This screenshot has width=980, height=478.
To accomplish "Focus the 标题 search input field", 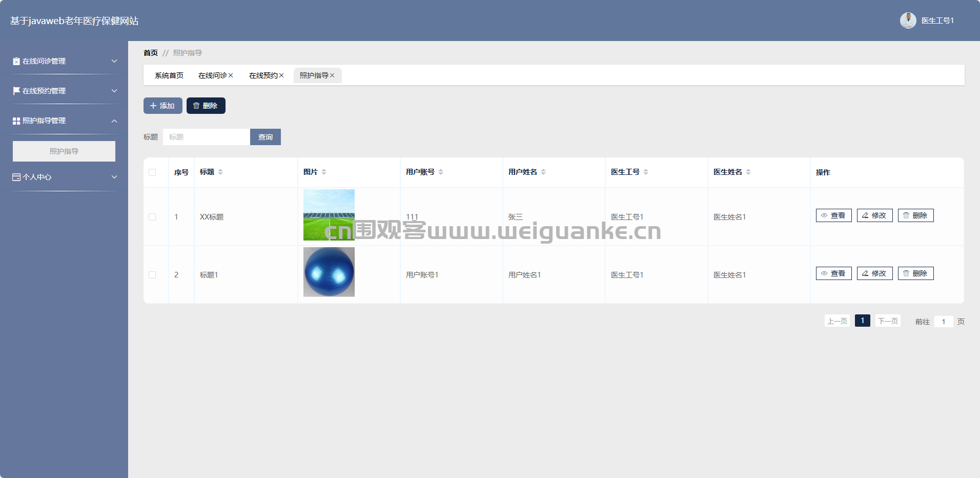I will (207, 137).
